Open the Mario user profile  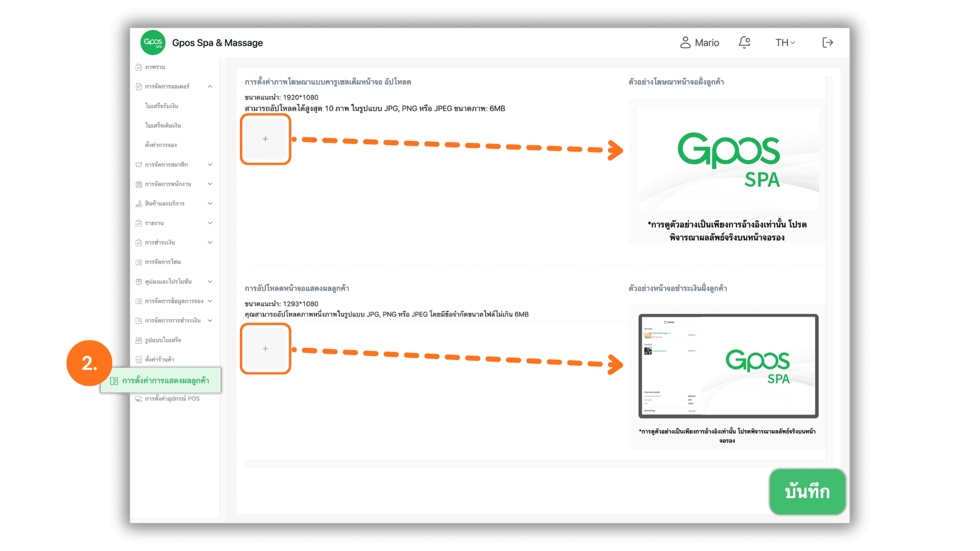click(x=699, y=43)
